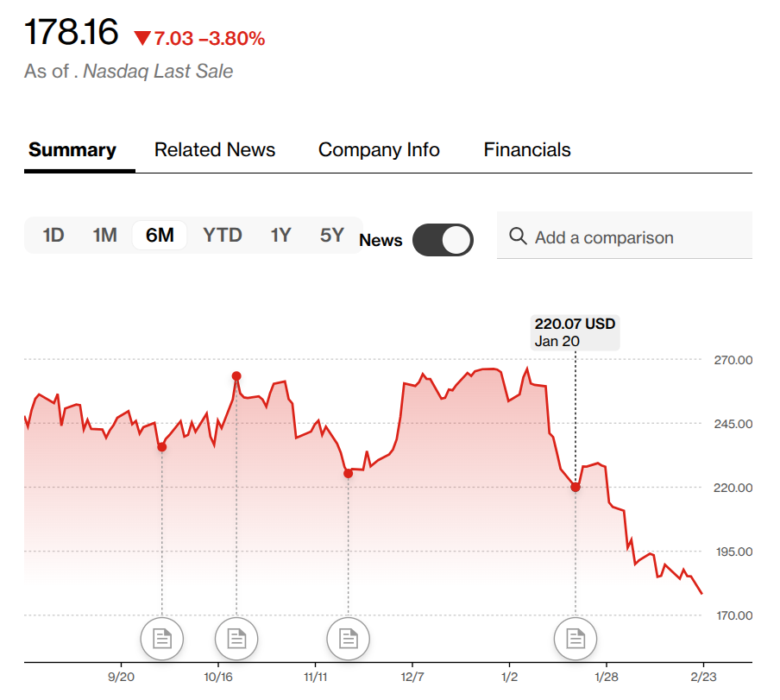The height and width of the screenshot is (700, 780).
Task: Switch chart to YTD range
Action: coord(222,235)
